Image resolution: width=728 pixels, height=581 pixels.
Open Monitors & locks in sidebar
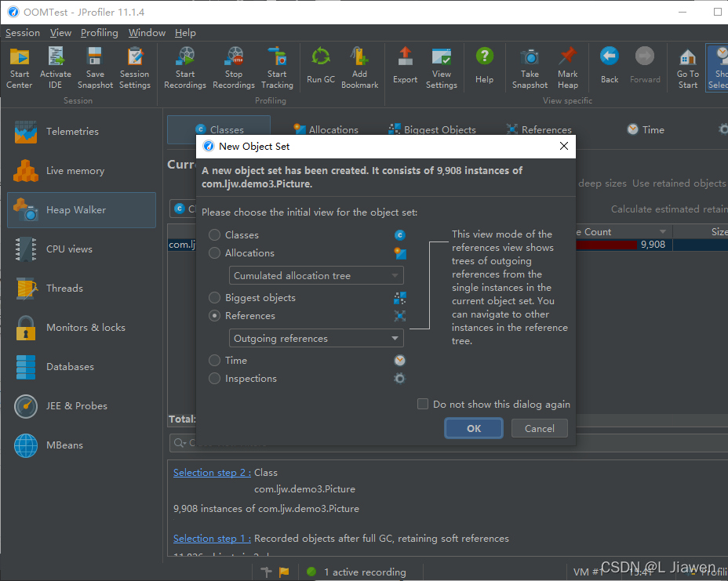point(82,328)
